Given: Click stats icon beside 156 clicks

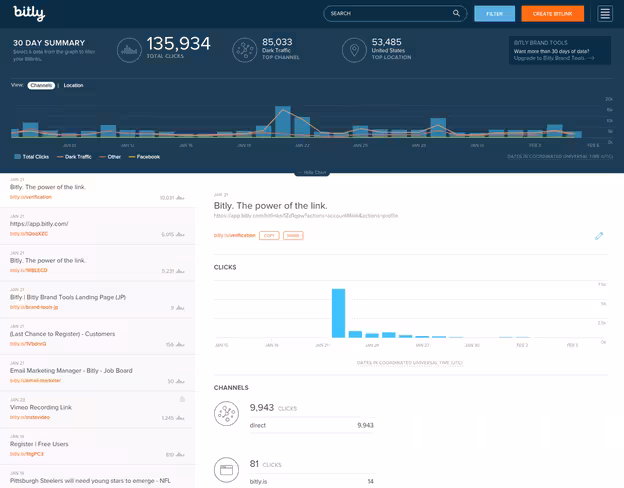Looking at the screenshot, I should pyautogui.click(x=180, y=344).
